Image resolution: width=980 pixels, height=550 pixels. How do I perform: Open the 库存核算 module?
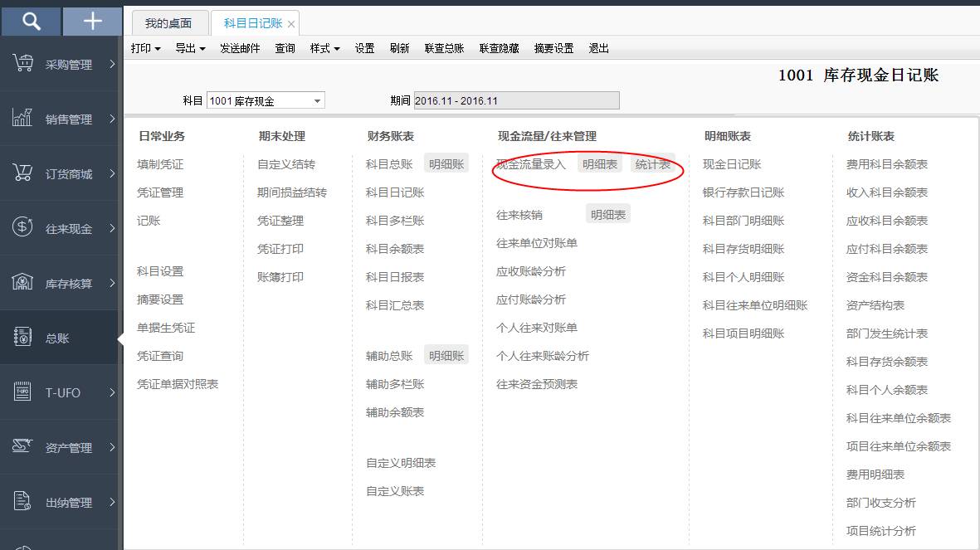(61, 282)
